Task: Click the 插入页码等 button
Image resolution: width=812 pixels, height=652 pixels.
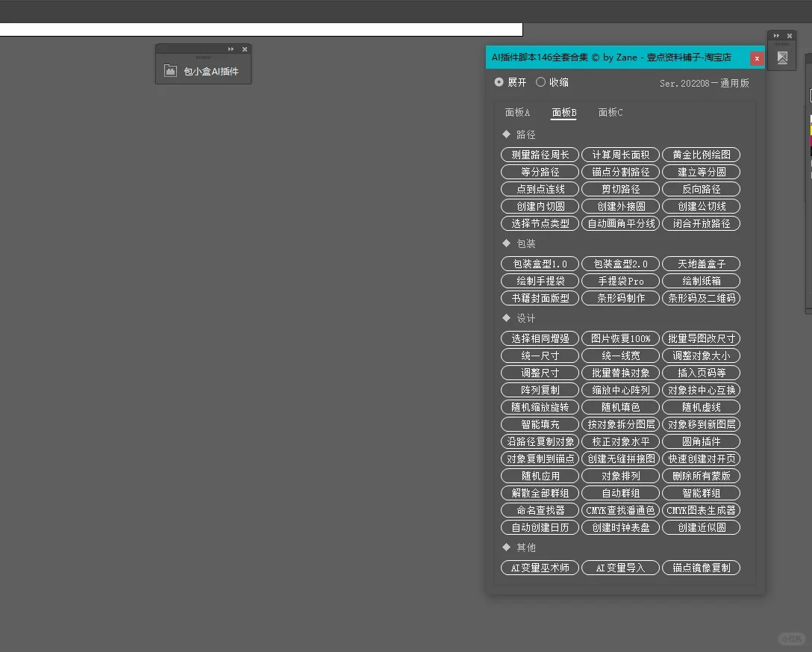Action: click(x=702, y=372)
